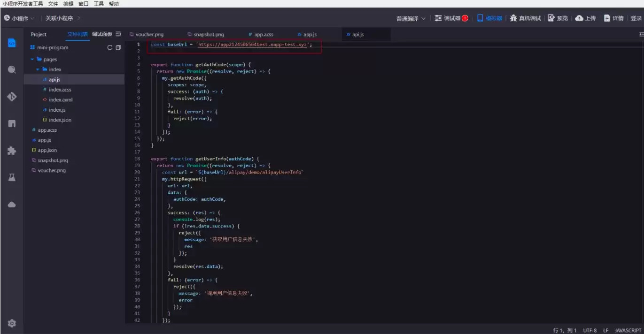Open the 普通编译 compile mode dropdown

(x=411, y=18)
